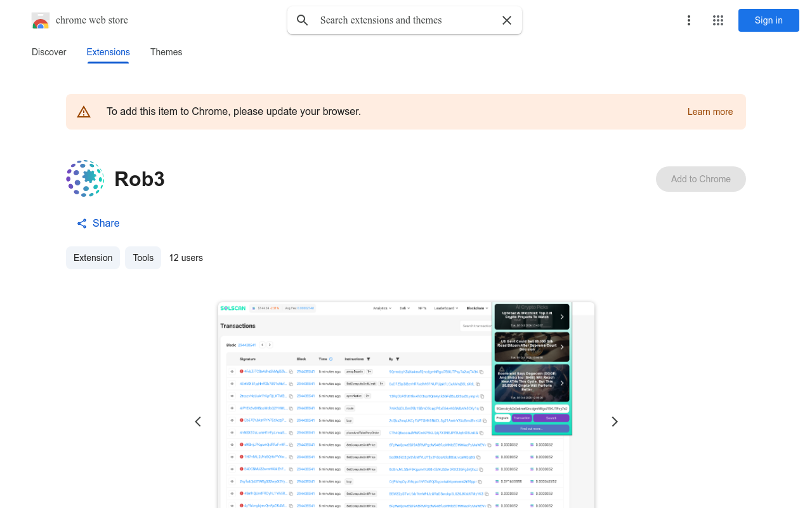
Task: Click the '12 users' text
Action: click(x=186, y=258)
